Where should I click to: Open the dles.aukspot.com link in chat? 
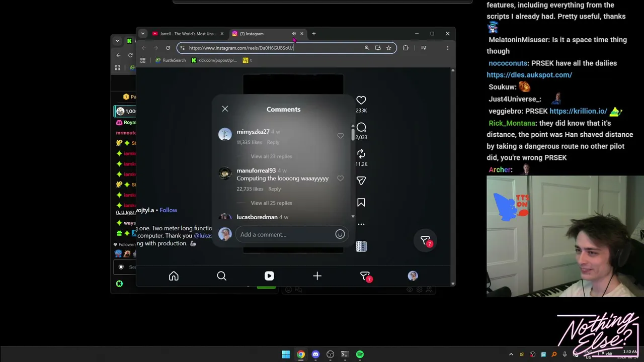[x=529, y=75]
